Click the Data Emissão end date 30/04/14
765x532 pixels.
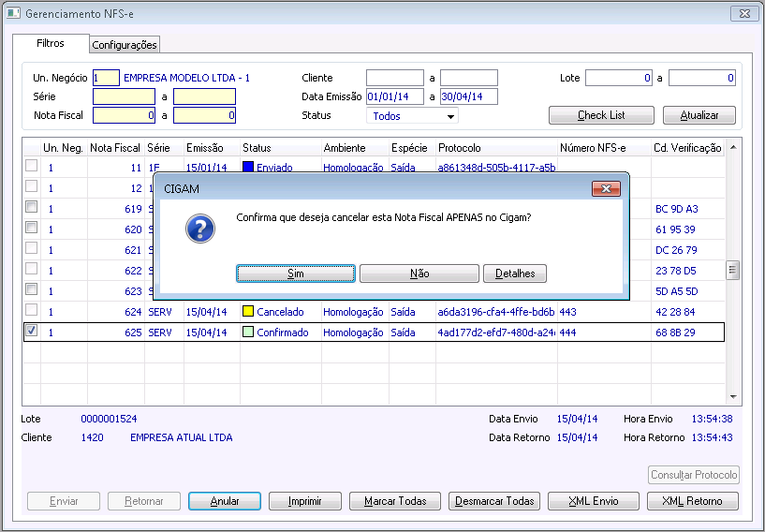[469, 96]
